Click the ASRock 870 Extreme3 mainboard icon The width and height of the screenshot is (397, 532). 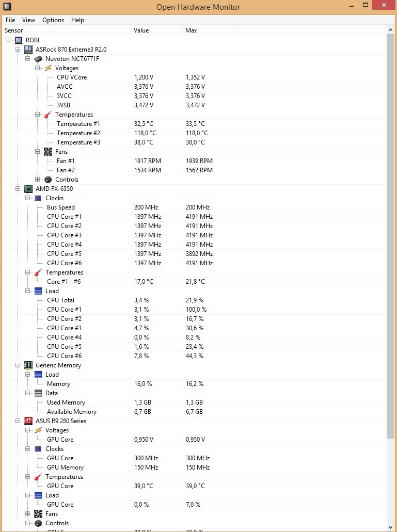click(28, 50)
